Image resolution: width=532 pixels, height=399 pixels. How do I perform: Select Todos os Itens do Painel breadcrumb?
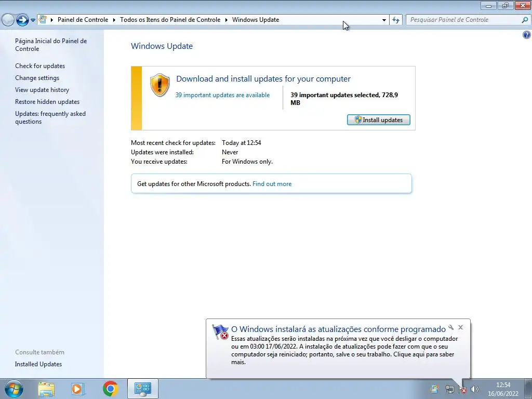click(170, 20)
